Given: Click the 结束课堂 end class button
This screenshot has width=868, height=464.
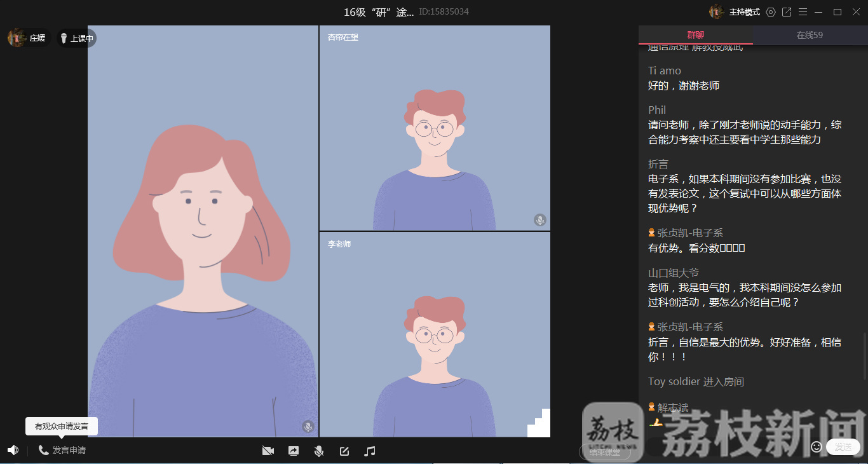Looking at the screenshot, I should [x=604, y=453].
